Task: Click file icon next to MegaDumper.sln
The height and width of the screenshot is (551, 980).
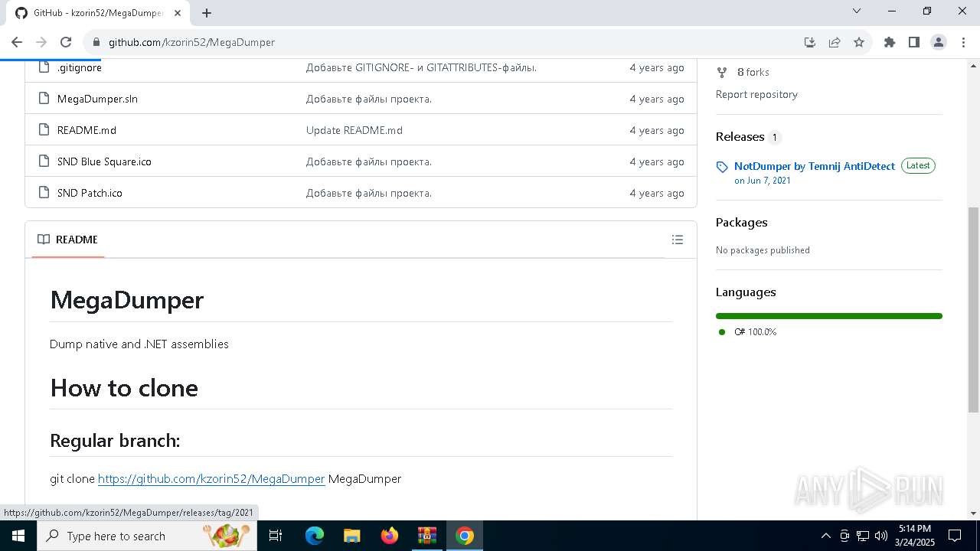Action: (44, 99)
